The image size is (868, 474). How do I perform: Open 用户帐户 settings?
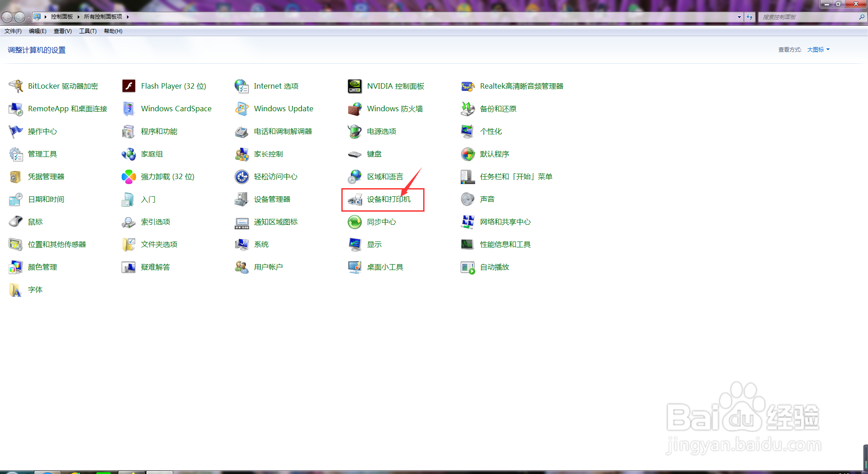coord(268,267)
